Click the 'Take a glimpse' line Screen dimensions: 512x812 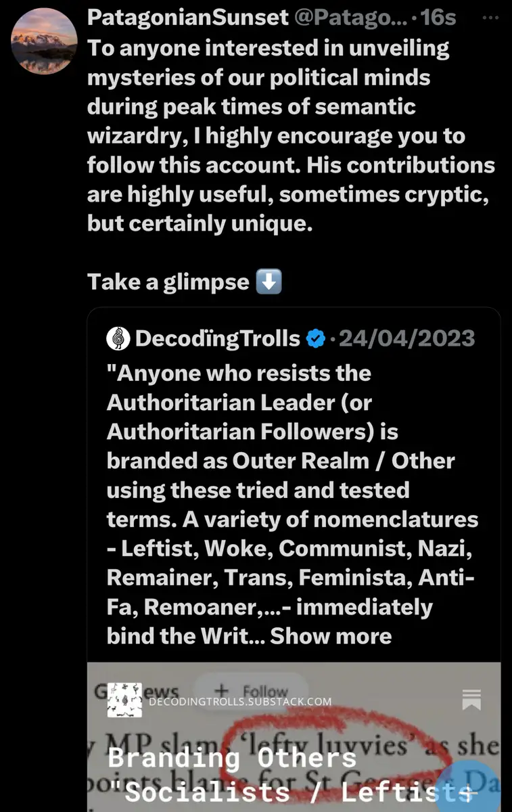coord(168,281)
